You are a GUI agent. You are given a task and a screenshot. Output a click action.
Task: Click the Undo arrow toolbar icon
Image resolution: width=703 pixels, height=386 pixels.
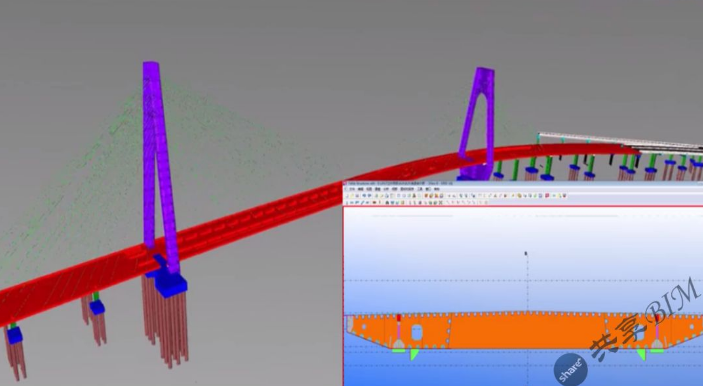364,195
